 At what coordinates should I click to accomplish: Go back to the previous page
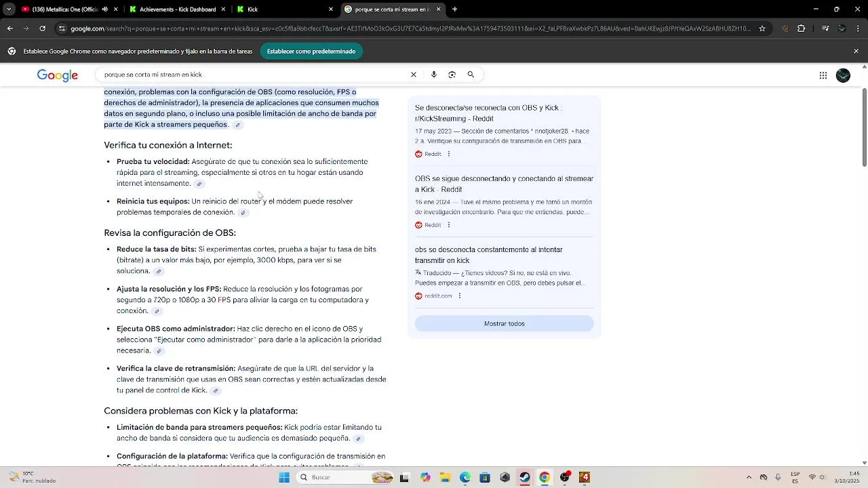pyautogui.click(x=9, y=28)
